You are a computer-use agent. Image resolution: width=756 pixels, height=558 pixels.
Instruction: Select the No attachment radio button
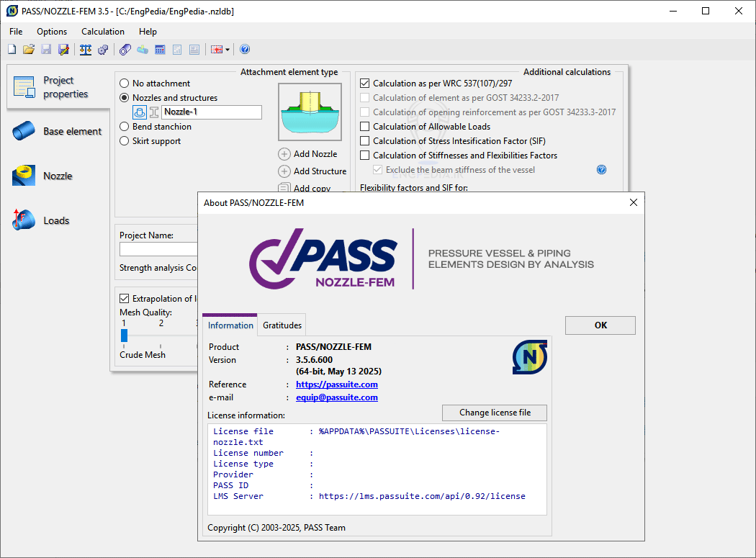pos(125,84)
